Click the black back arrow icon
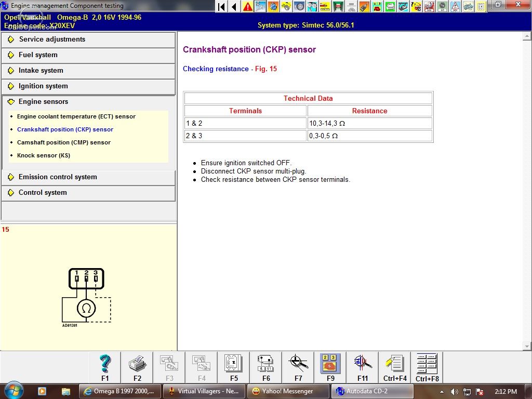 [234, 6]
